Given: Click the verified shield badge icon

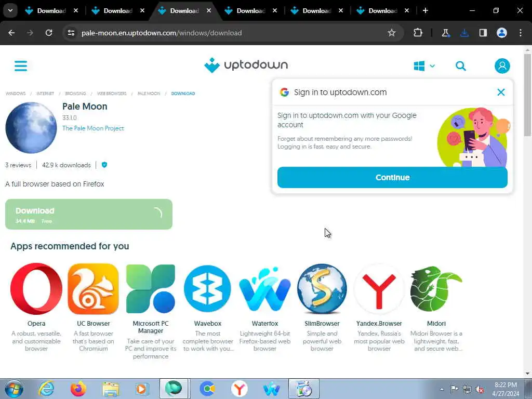Looking at the screenshot, I should click(x=104, y=165).
